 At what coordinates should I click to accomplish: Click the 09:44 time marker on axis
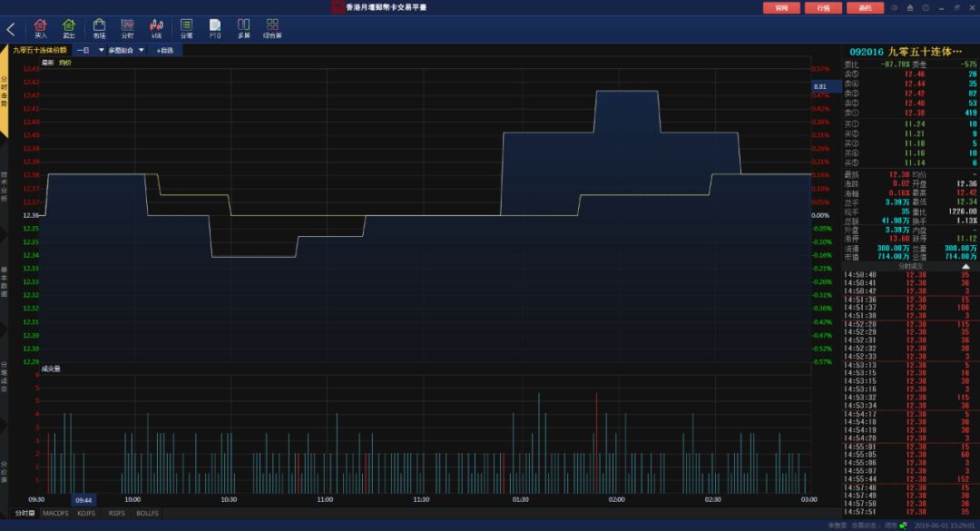(x=83, y=500)
